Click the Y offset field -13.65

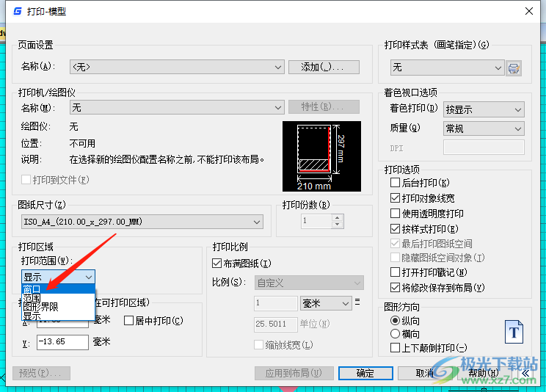(x=62, y=342)
